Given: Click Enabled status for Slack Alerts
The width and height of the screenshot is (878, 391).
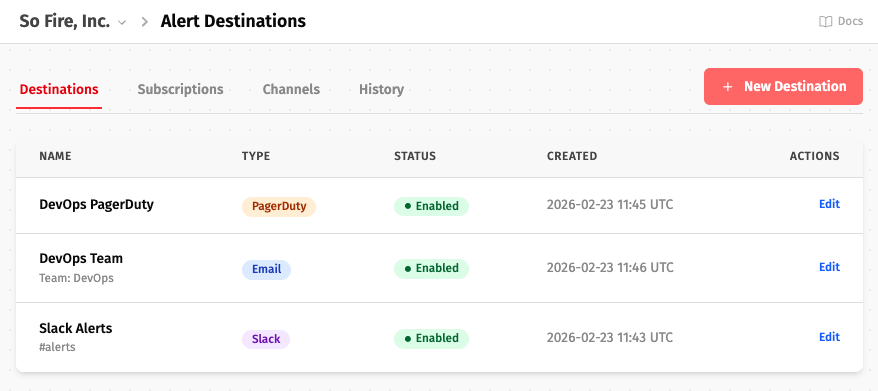Looking at the screenshot, I should coord(431,339).
